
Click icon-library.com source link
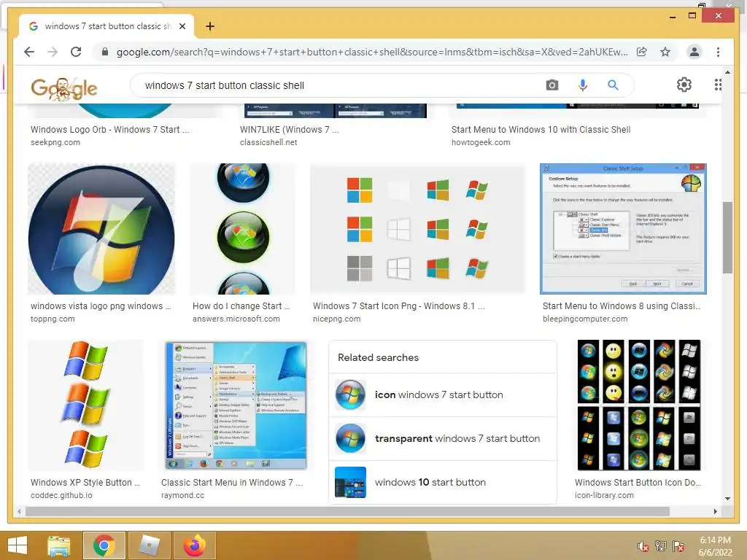[603, 495]
